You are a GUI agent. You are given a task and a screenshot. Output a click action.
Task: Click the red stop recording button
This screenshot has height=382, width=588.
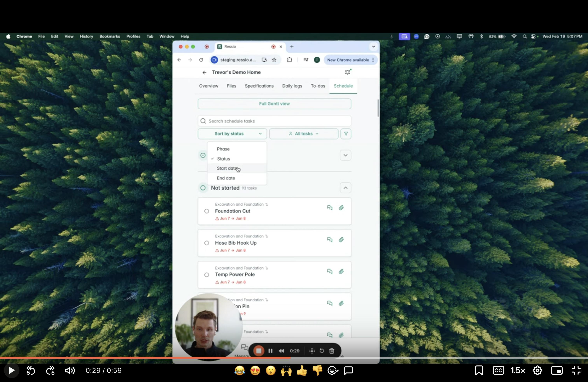tap(258, 351)
